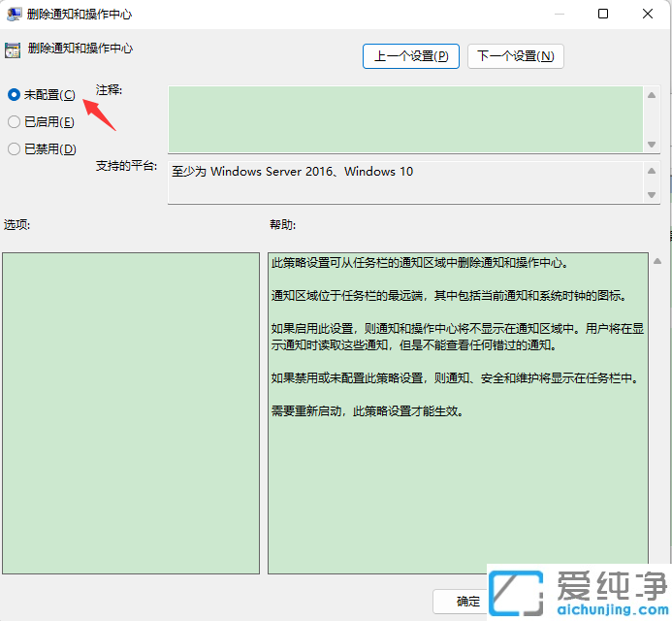Click the title bar policy window icon
This screenshot has width=672, height=621.
click(15, 15)
